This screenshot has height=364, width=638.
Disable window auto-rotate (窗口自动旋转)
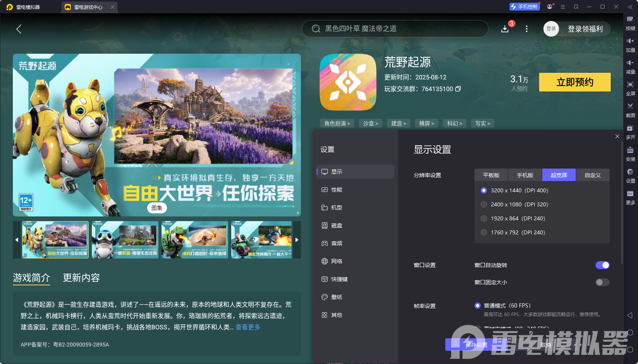pos(602,265)
